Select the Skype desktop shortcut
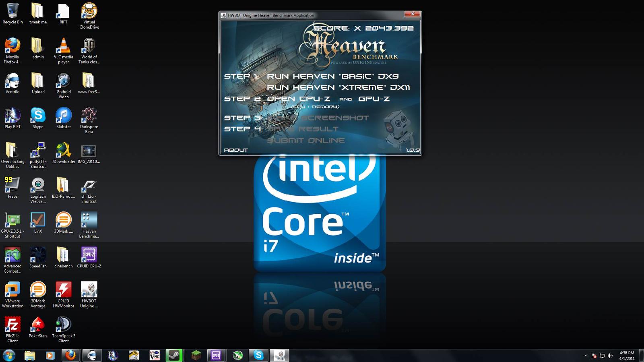The width and height of the screenshot is (644, 362). tap(38, 118)
